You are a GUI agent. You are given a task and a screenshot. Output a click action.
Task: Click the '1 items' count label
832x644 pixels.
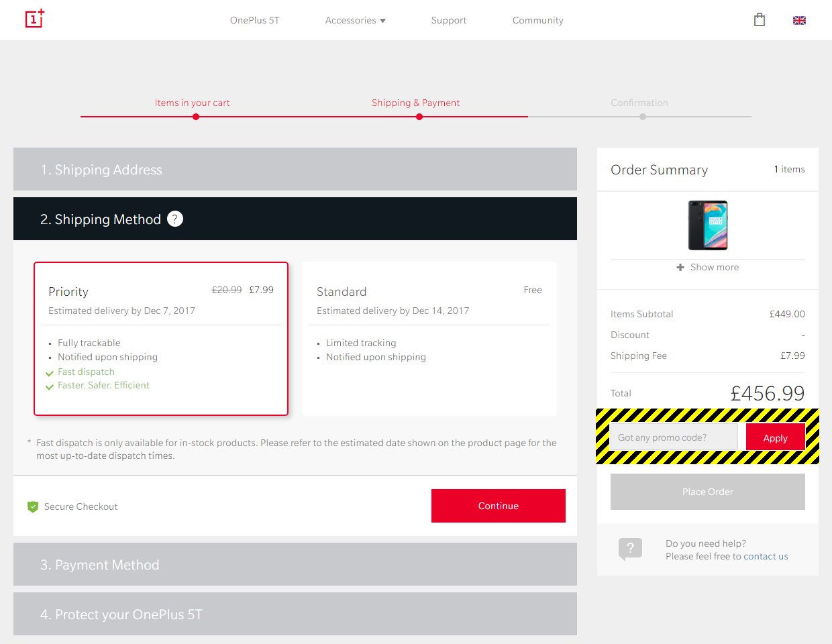(x=789, y=169)
